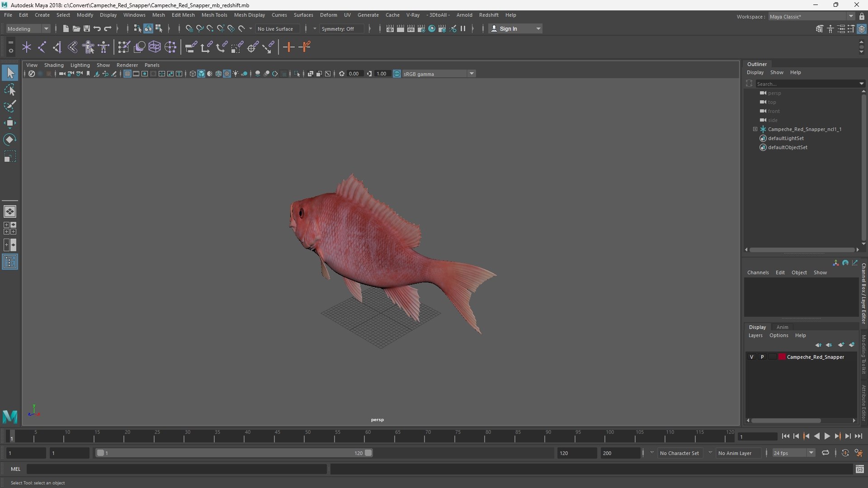The image size is (868, 488).
Task: Open the Workspace Maya Classic dropdown
Action: (x=811, y=17)
